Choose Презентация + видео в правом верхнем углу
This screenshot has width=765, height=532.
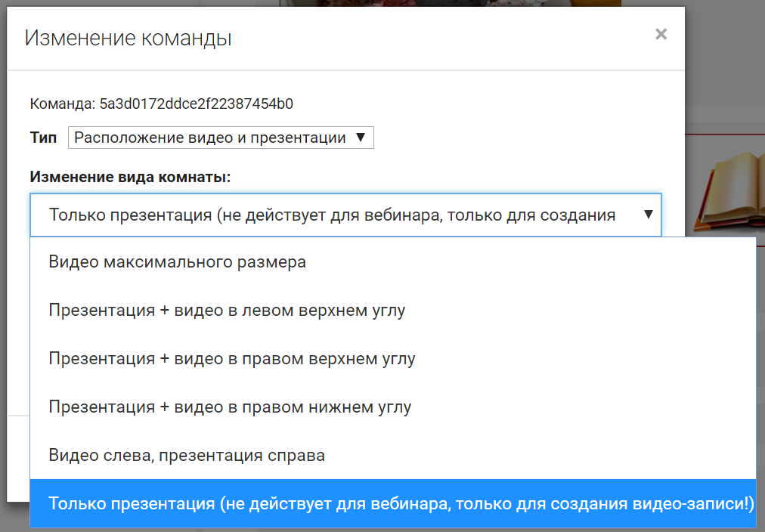coord(231,358)
